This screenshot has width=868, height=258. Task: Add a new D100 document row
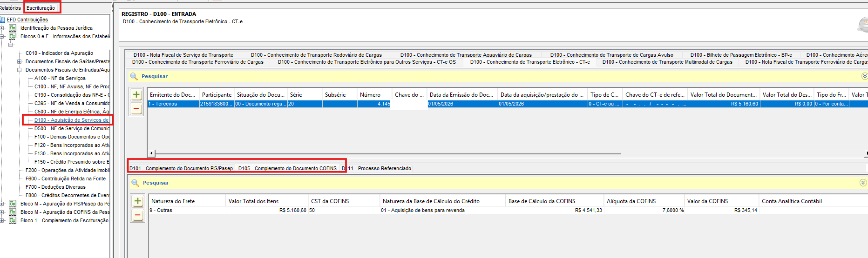[x=136, y=95]
